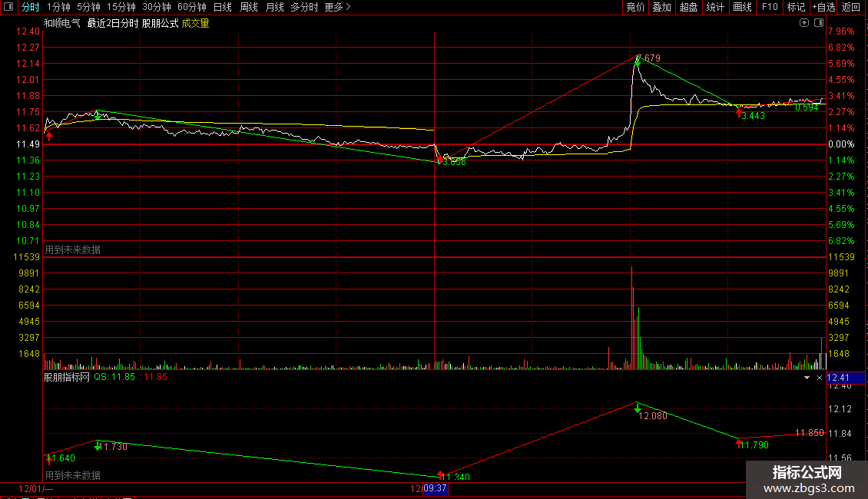Click the 股朋指标网 indicator name
Image resolution: width=868 pixels, height=499 pixels.
click(x=66, y=377)
